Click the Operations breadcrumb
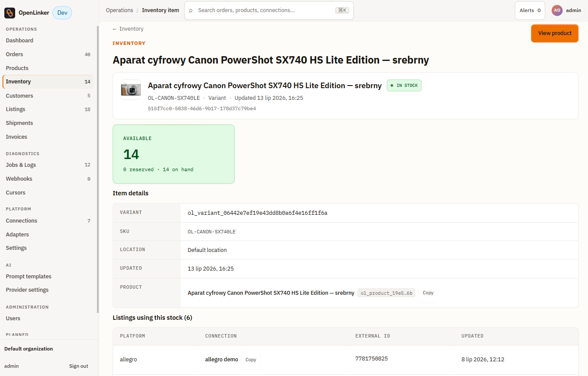This screenshot has width=588, height=376. (x=119, y=10)
